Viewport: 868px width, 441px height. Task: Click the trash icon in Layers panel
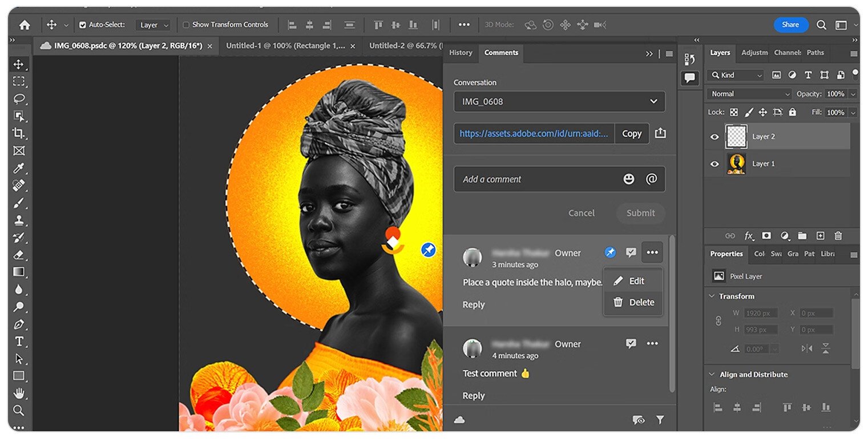[838, 235]
